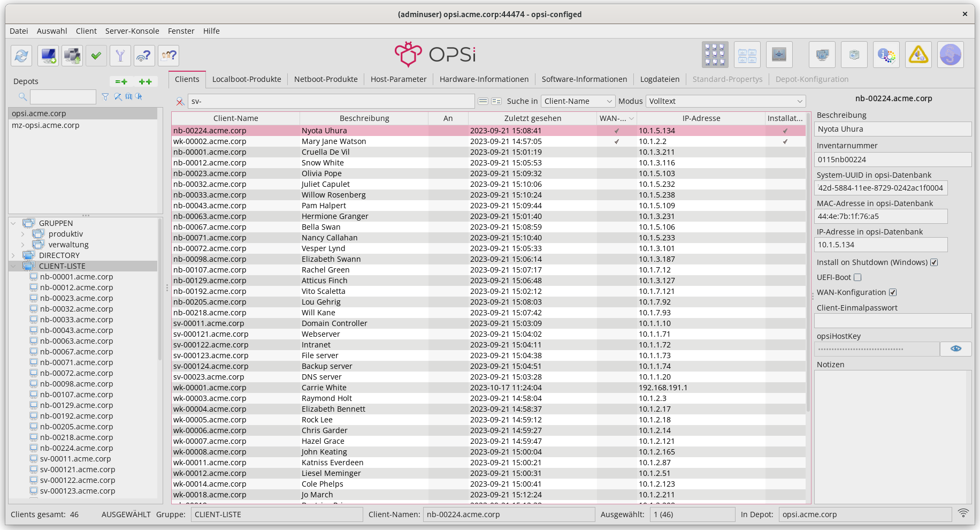Open the Server-Konsole menu
The width and height of the screenshot is (980, 530).
pos(132,31)
